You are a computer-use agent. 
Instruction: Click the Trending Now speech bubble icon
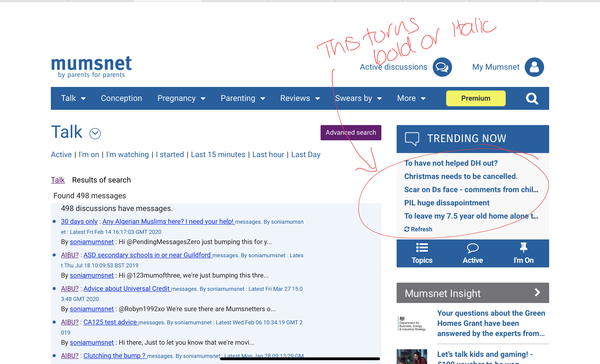[412, 139]
